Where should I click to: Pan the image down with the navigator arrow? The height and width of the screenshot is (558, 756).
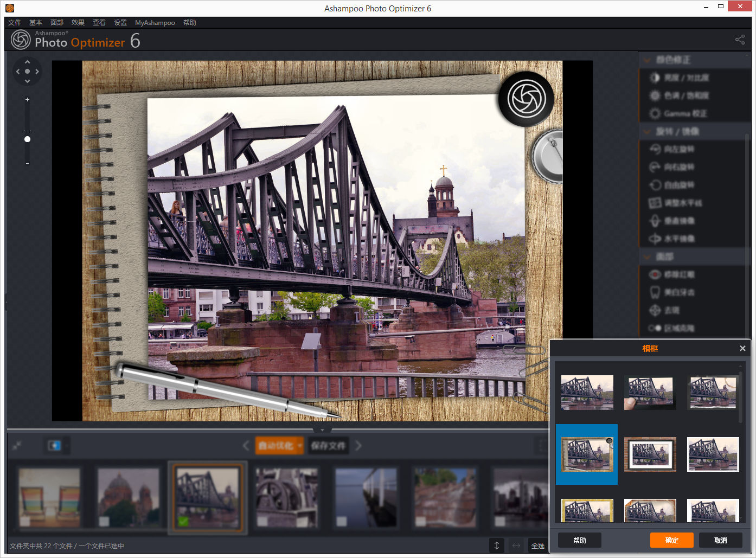click(27, 81)
